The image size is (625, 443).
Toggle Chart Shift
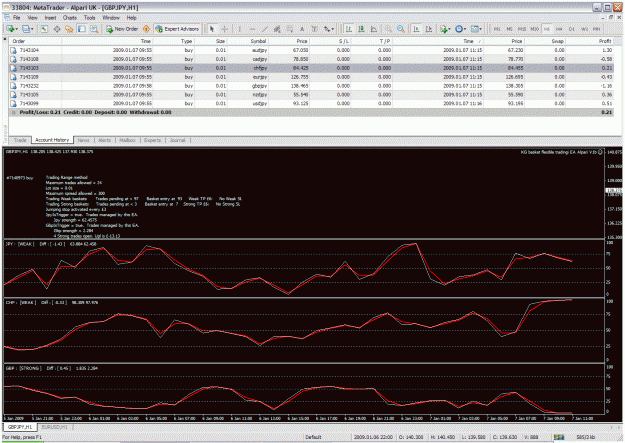pos(429,29)
